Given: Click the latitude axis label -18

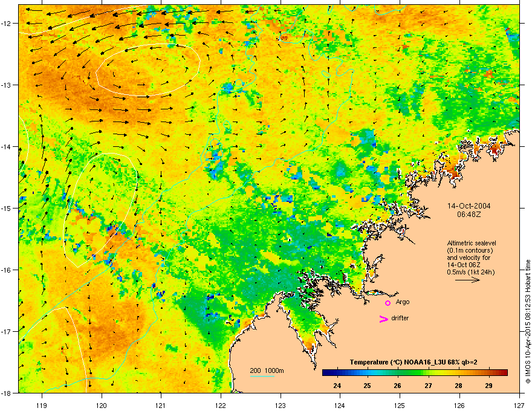Looking at the screenshot, I should [7, 393].
